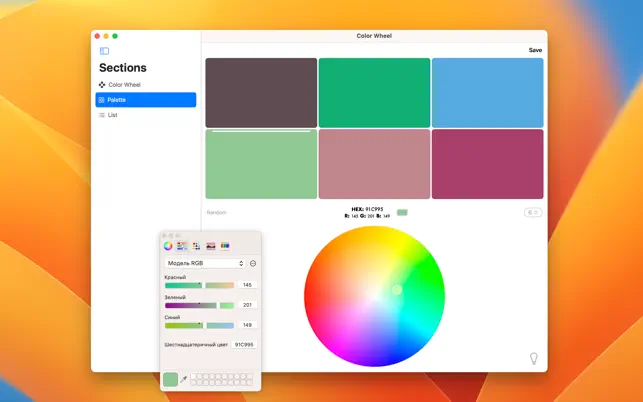Click the Красный value field 145
This screenshot has height=402, width=643.
(247, 285)
